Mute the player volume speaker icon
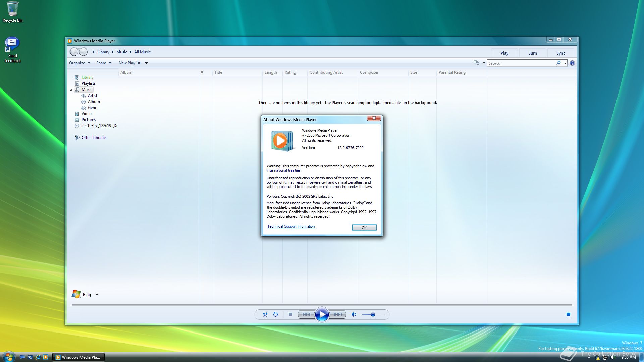644x362 pixels. point(354,315)
